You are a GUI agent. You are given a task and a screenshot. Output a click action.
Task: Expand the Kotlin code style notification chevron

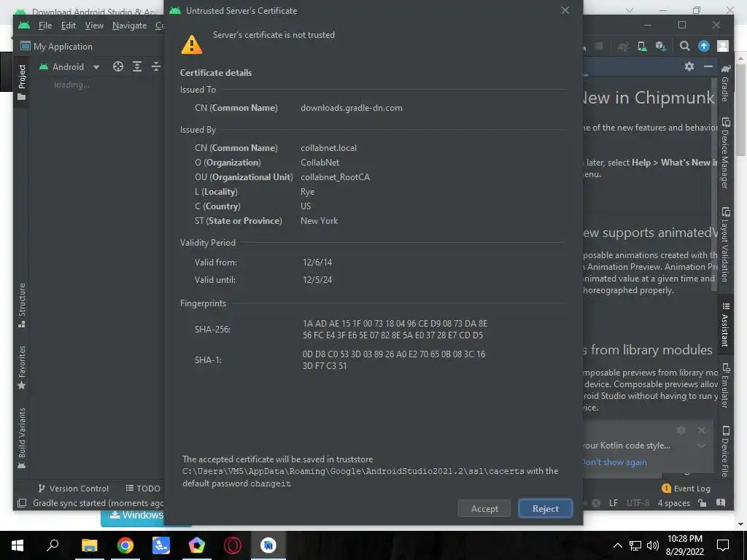coord(701,446)
